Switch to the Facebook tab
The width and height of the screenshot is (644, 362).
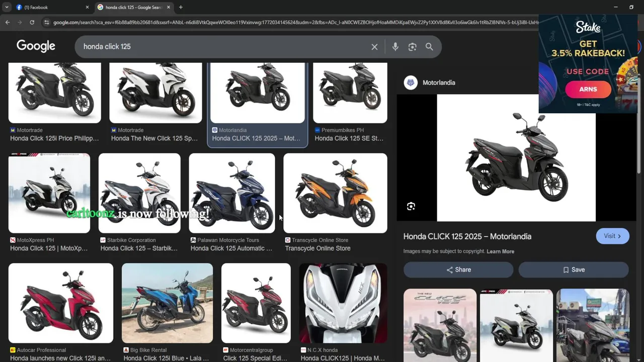[x=52, y=7]
